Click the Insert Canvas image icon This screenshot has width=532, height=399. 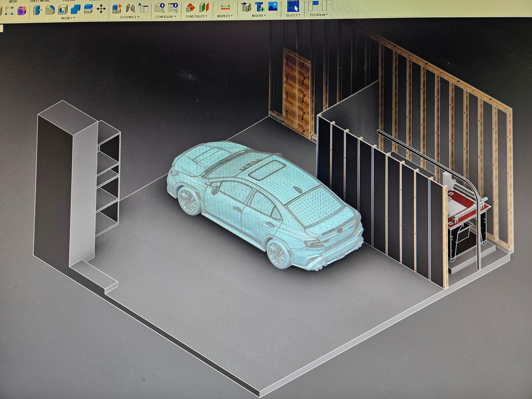click(x=273, y=6)
